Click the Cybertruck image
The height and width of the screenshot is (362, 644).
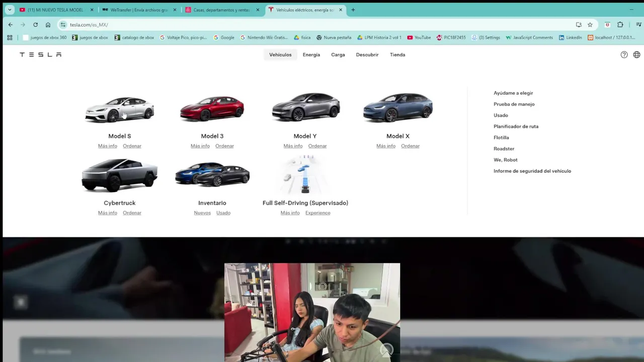coord(120,175)
